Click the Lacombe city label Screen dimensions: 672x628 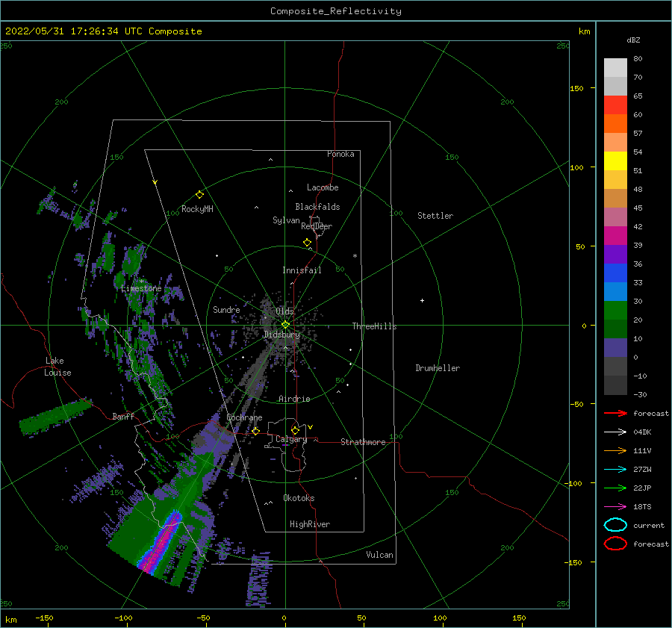pos(323,187)
